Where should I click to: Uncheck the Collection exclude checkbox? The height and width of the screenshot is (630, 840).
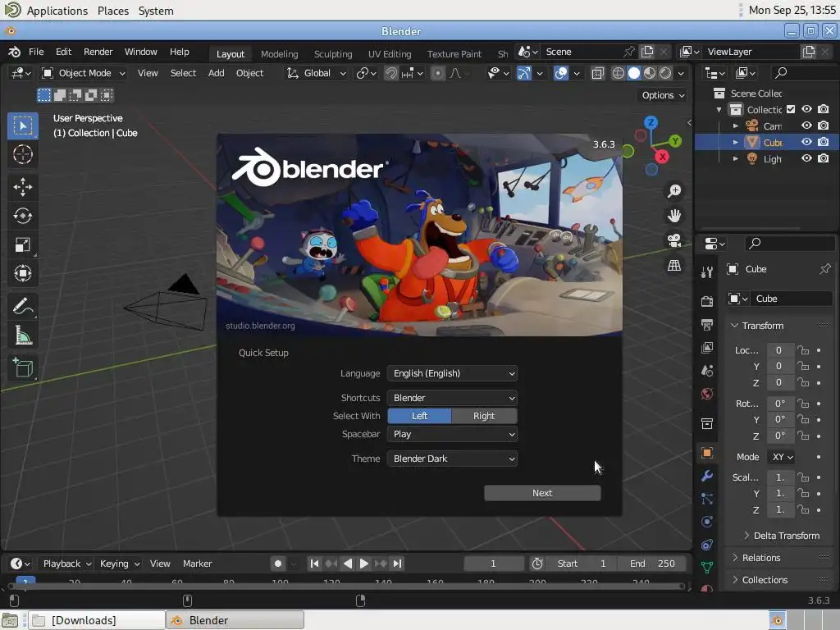[x=791, y=109]
